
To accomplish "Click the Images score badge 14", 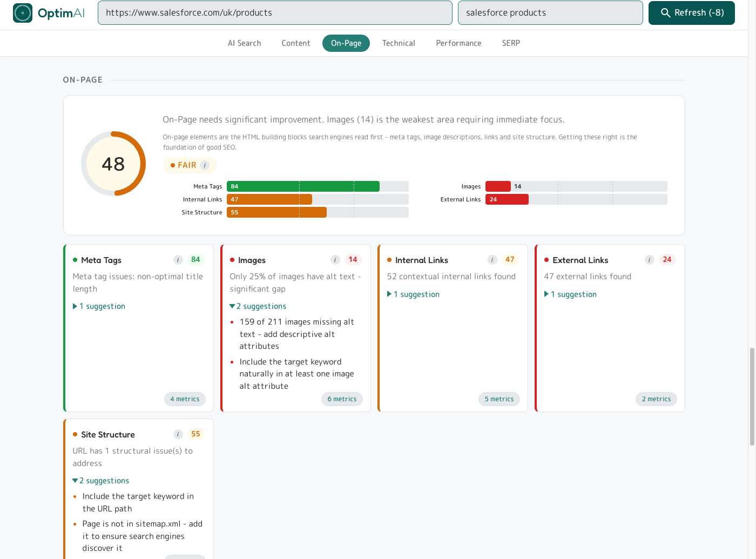I will [353, 260].
